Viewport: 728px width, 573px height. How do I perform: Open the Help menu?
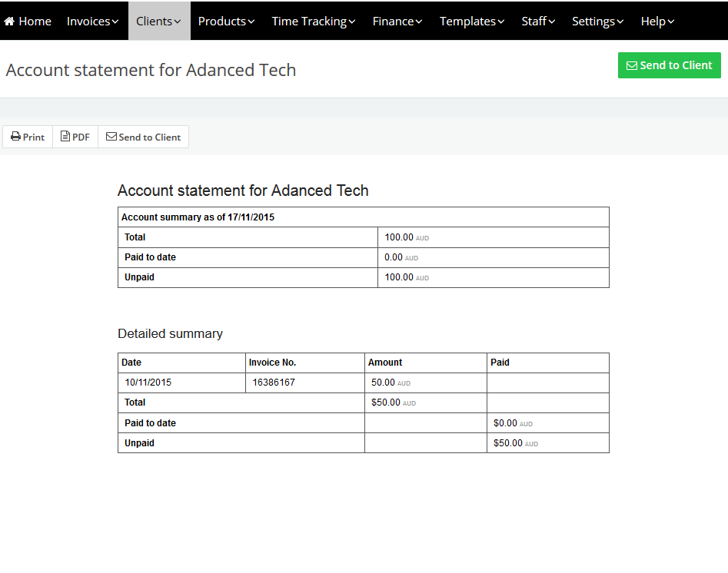coord(657,22)
